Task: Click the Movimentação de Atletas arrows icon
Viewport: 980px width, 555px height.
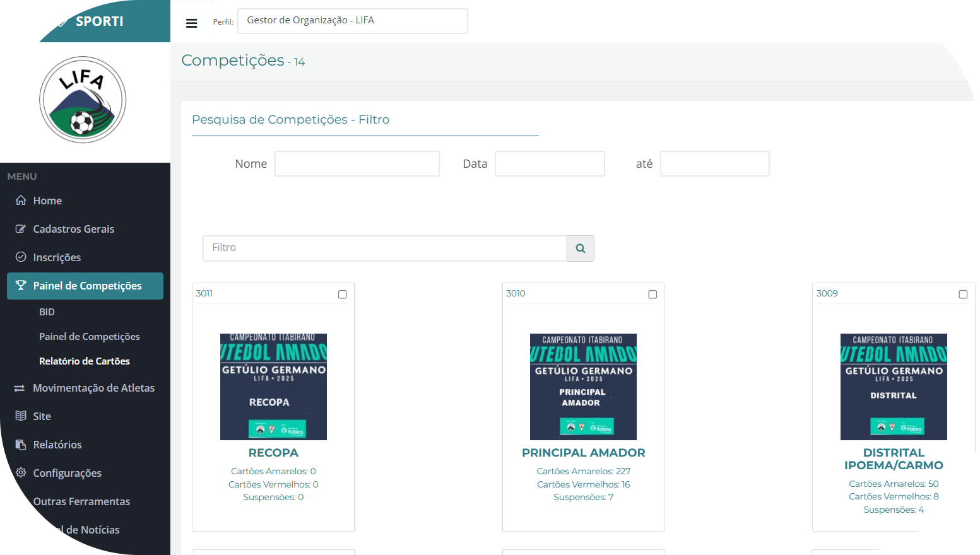Action: click(20, 389)
